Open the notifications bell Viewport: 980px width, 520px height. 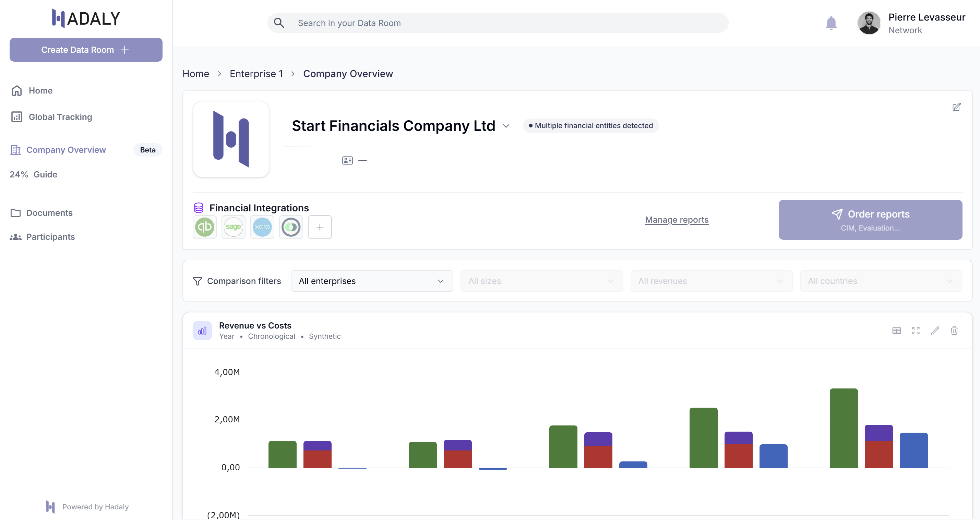[x=831, y=23]
